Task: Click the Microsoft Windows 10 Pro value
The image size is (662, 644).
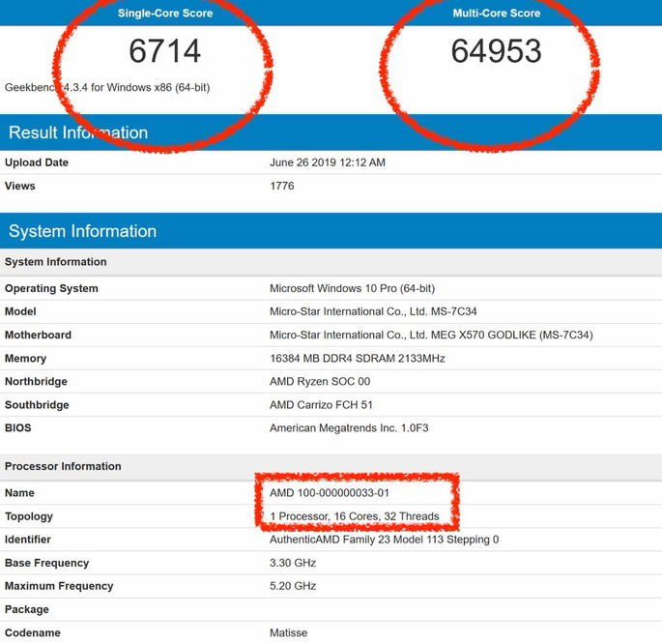Action: [352, 288]
